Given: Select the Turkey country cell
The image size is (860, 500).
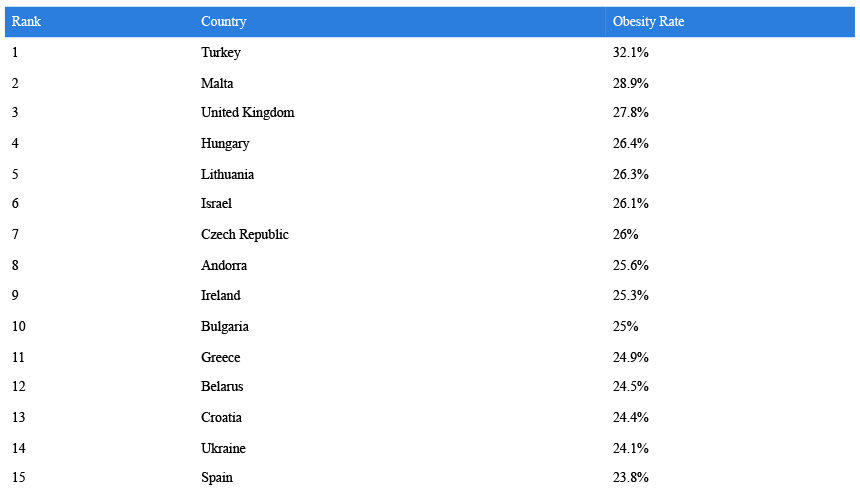Looking at the screenshot, I should 220,53.
